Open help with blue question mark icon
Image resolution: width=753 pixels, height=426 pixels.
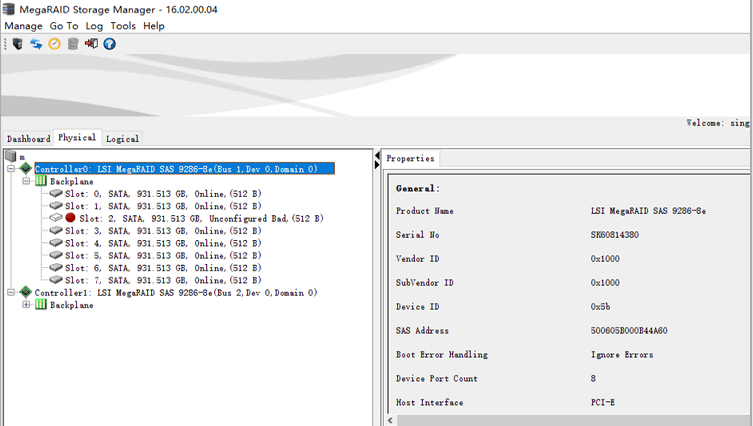[109, 44]
